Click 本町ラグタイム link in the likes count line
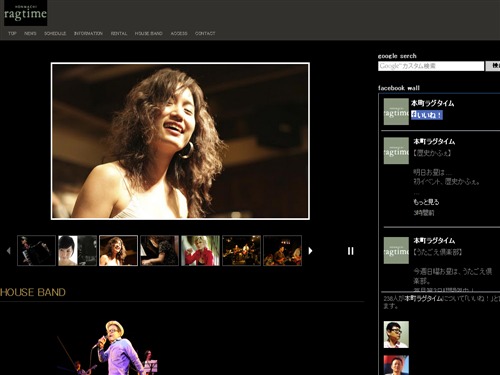The height and width of the screenshot is (375, 500). [423, 298]
